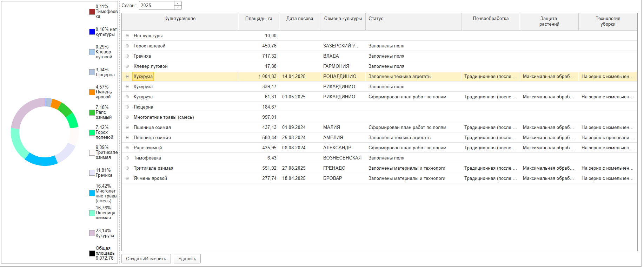Select the Кукуруза legend color swatch
Screen dimensions: 644x267
coord(92,233)
